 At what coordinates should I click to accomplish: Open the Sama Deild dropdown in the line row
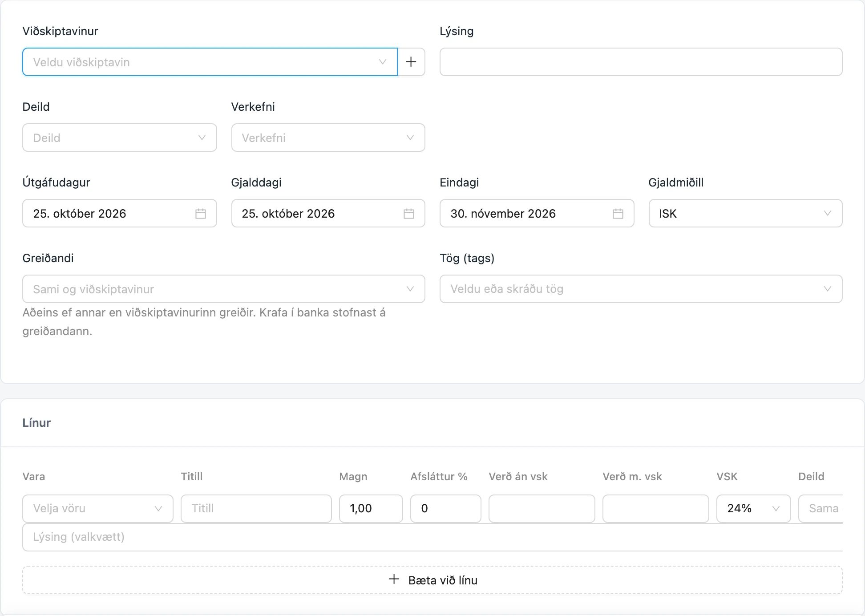tap(821, 508)
